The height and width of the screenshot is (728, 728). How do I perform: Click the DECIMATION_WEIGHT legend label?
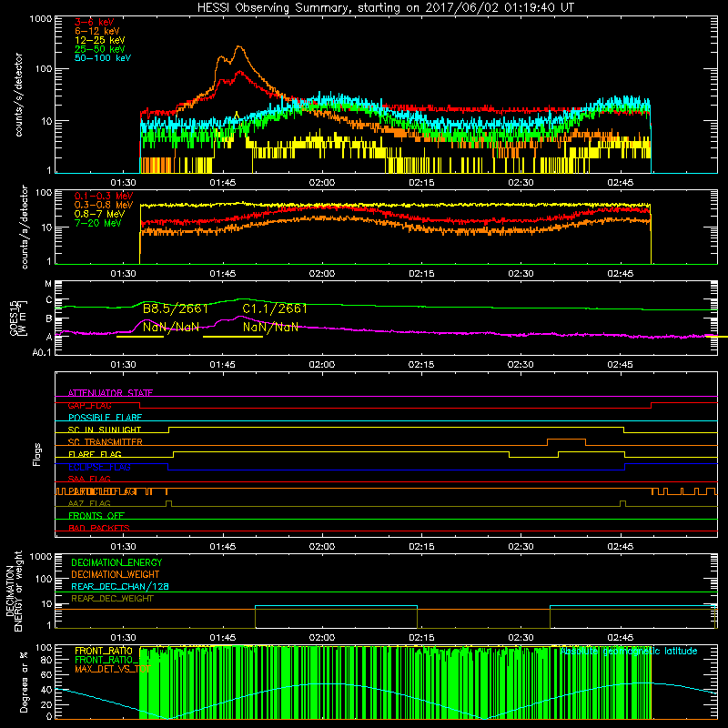coord(116,574)
